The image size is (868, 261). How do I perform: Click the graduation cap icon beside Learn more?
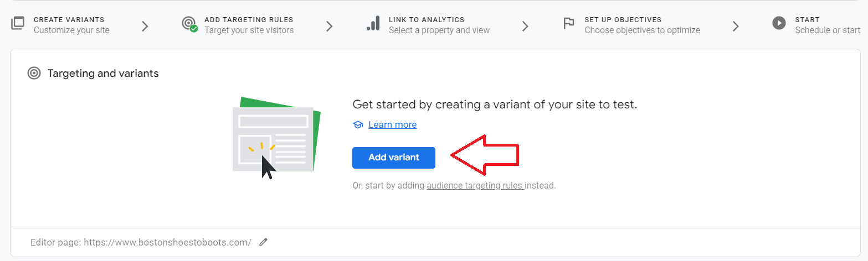coord(358,125)
